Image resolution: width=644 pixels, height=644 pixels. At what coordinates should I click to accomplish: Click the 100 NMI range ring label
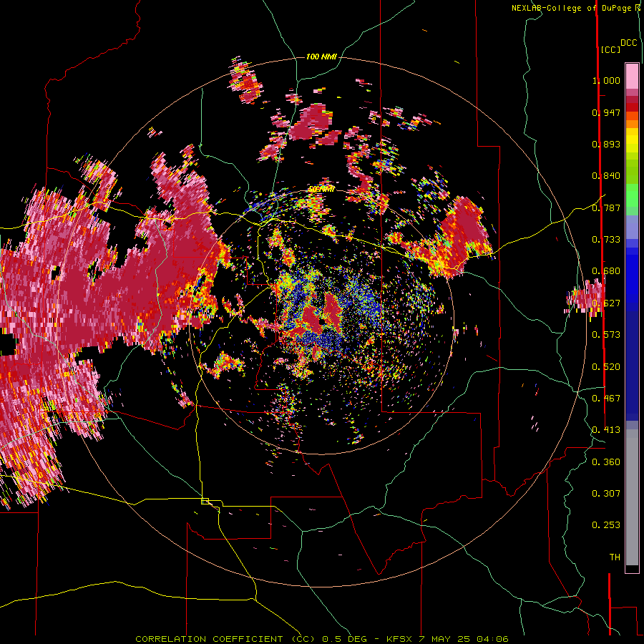[321, 57]
